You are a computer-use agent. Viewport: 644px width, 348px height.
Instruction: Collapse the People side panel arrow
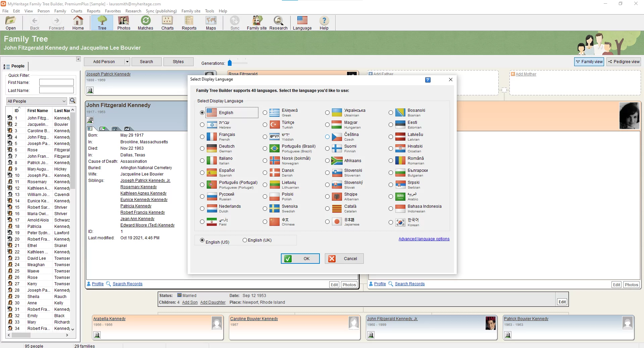(78, 59)
